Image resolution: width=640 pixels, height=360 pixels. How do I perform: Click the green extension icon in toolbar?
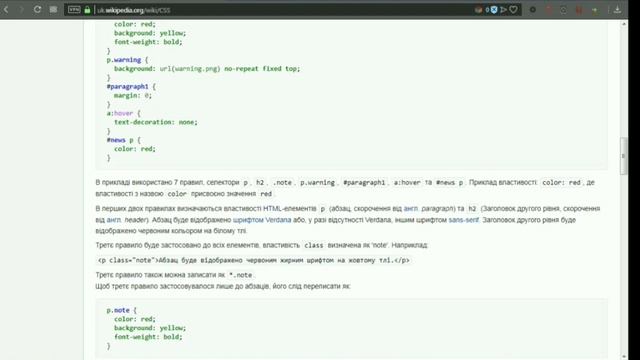(595, 10)
